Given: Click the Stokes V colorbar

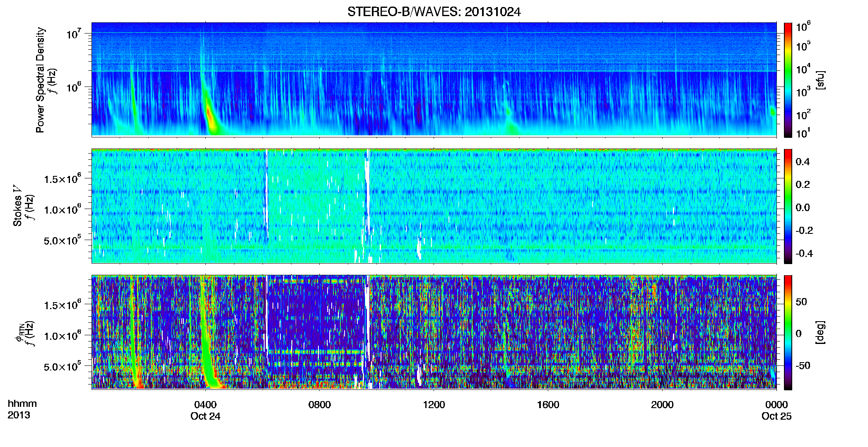Looking at the screenshot, I should point(788,206).
